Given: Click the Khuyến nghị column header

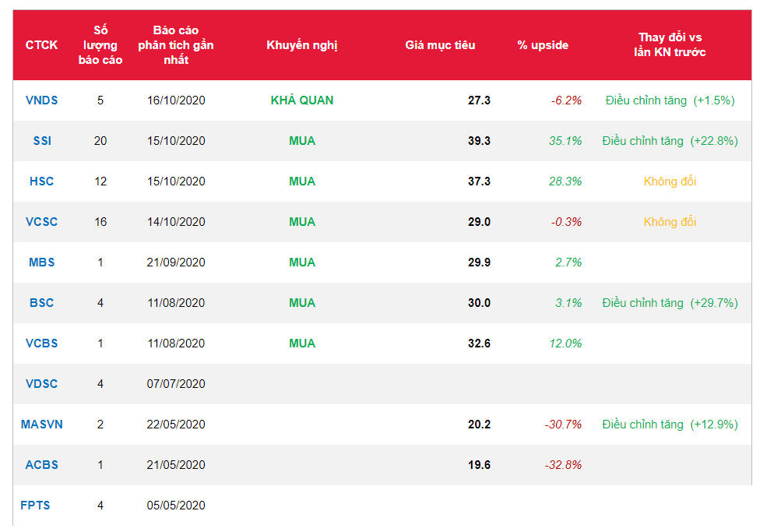Looking at the screenshot, I should click(x=301, y=45).
